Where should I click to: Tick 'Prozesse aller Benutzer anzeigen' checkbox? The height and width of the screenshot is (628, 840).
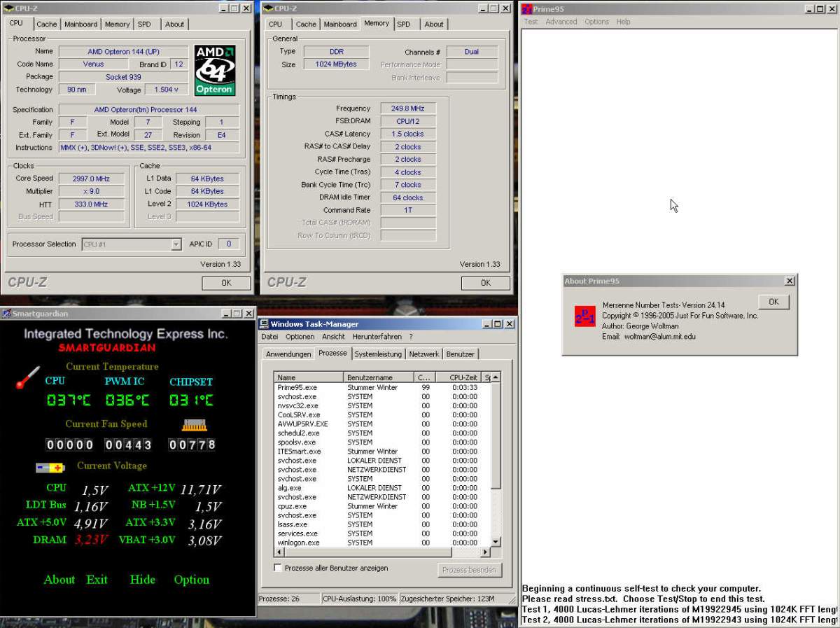(x=278, y=568)
